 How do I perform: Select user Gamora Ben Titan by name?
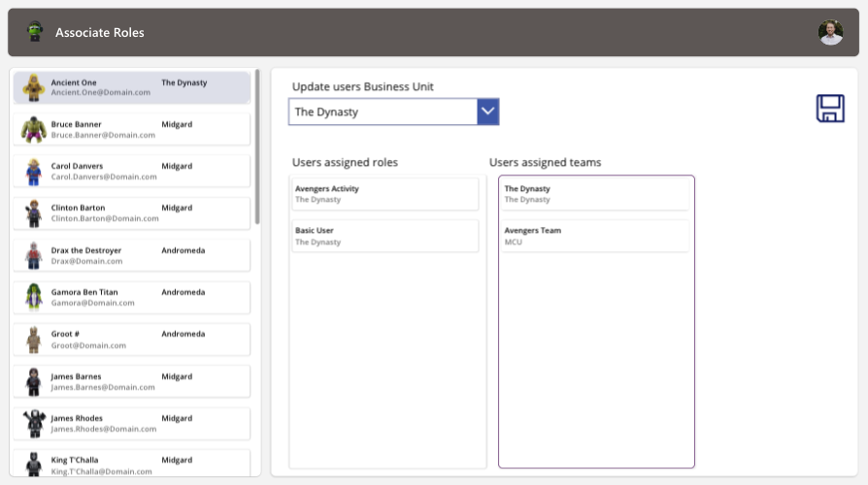pos(84,292)
